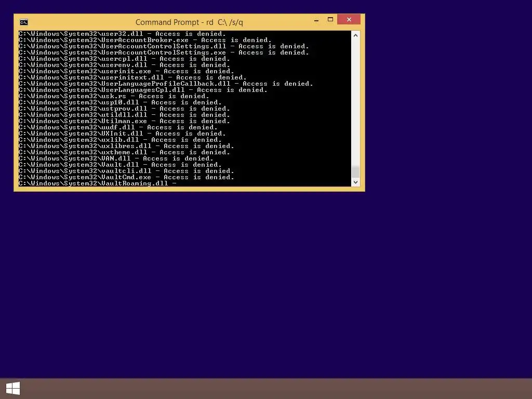Open the Command Prompt system menu icon
This screenshot has height=399, width=532.
click(x=24, y=22)
